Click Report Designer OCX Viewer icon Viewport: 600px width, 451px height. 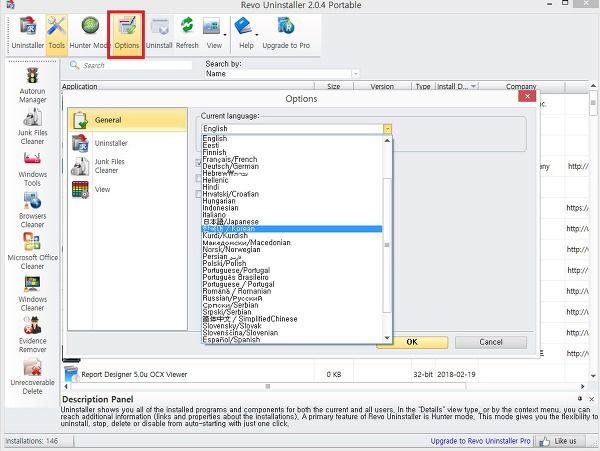71,374
